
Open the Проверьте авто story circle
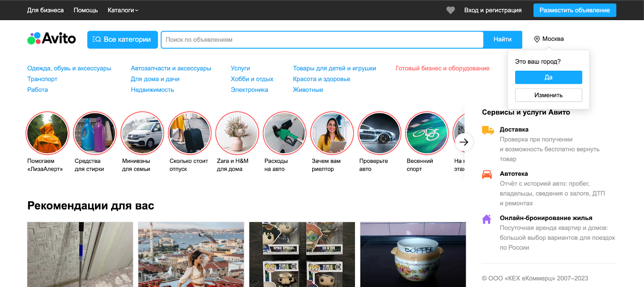[380, 133]
